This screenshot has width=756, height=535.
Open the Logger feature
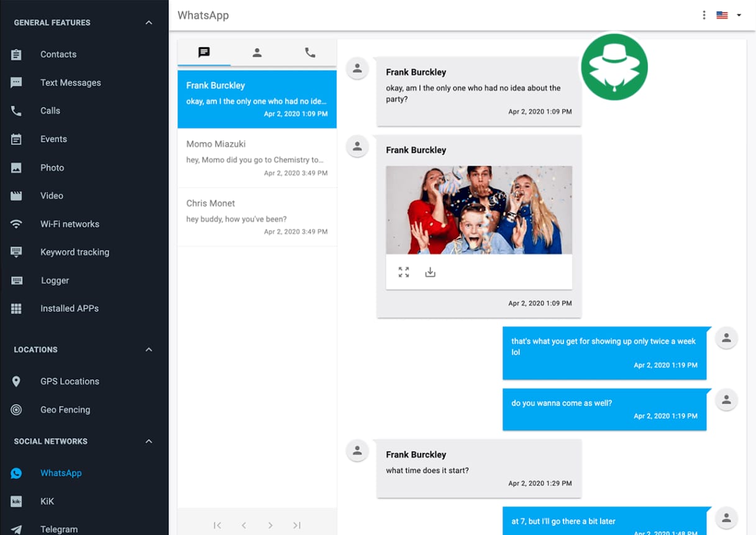(55, 280)
